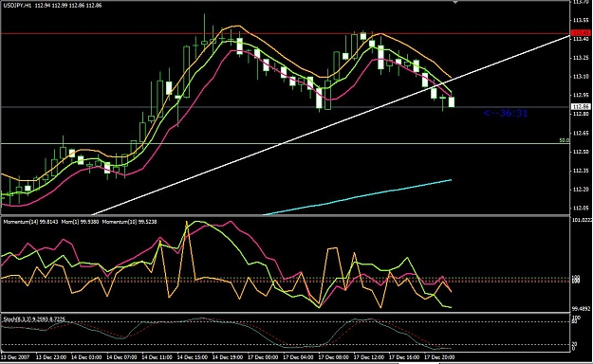Click the 17 Dec 16:00 time axis label
This screenshot has height=364, width=593.
(404, 357)
